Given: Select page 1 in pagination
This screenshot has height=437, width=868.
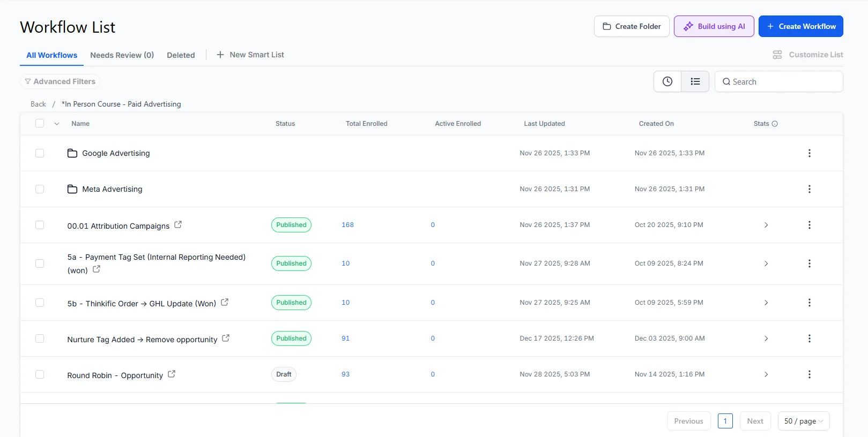Looking at the screenshot, I should 725,421.
